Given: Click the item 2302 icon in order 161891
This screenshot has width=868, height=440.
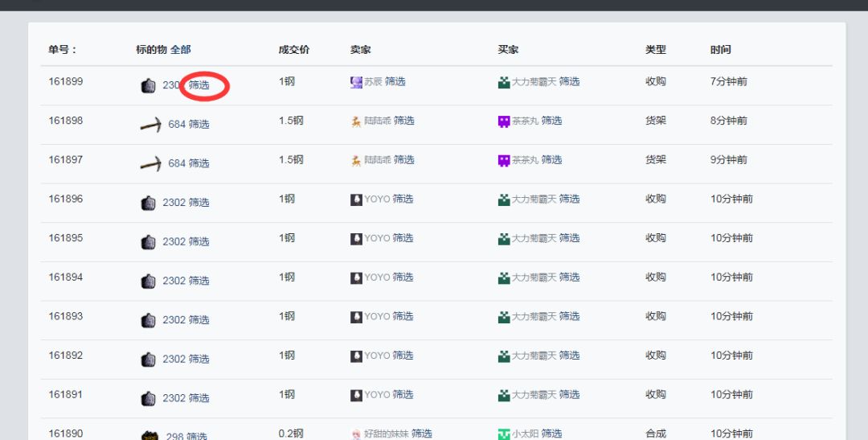Looking at the screenshot, I should tap(148, 398).
